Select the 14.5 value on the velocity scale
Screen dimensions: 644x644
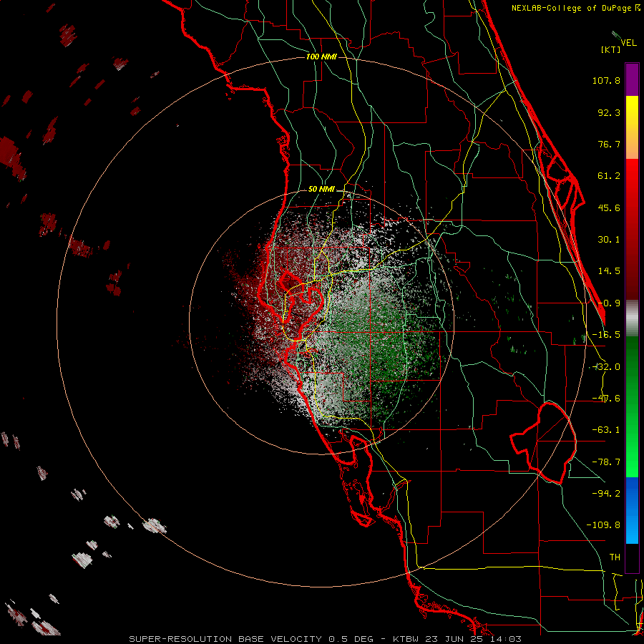pyautogui.click(x=609, y=271)
